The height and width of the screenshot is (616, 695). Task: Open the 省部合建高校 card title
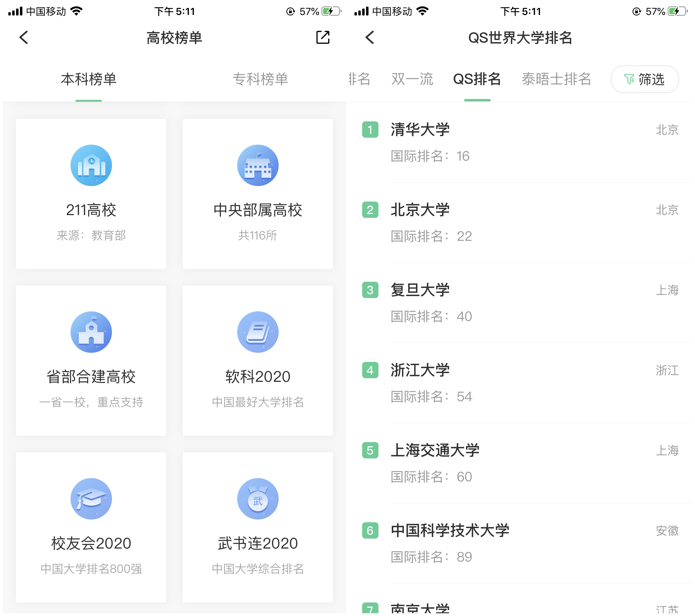[x=91, y=377]
